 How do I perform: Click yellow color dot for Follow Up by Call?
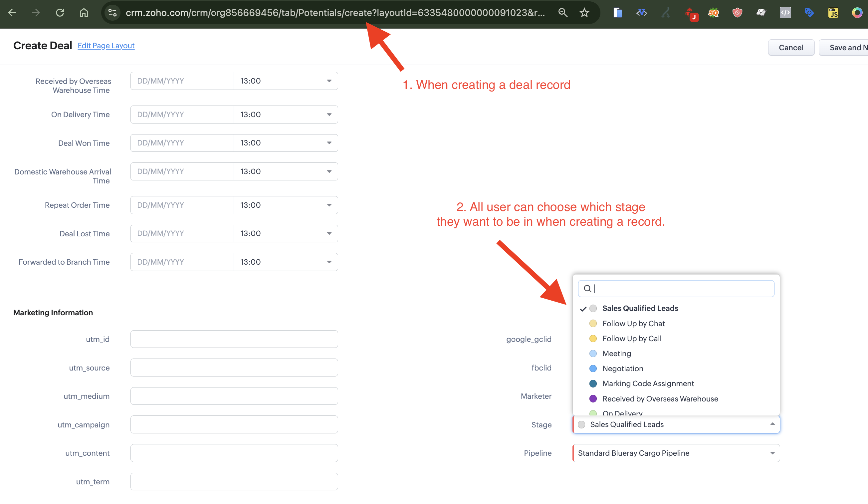tap(593, 338)
